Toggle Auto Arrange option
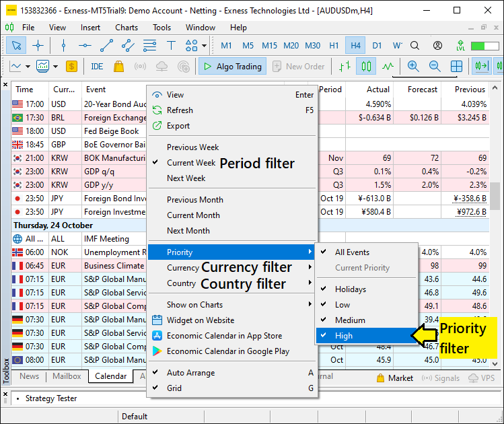The height and width of the screenshot is (424, 504). 190,373
